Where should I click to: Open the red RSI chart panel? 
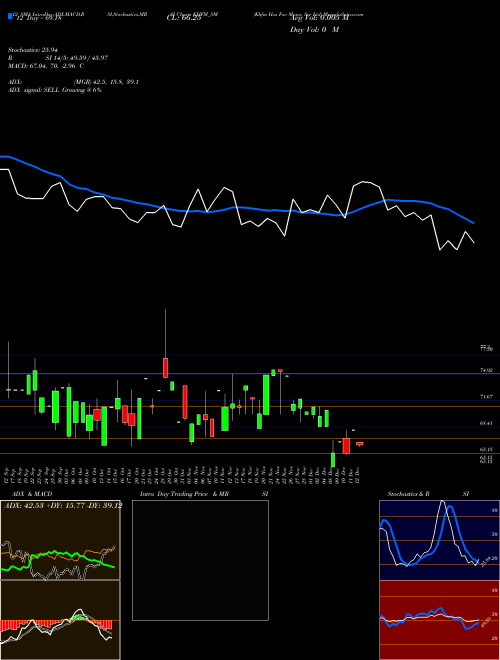click(x=439, y=620)
